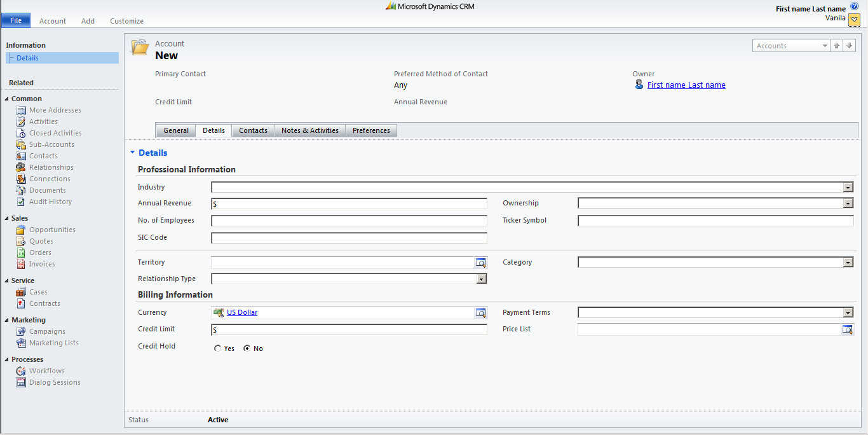Click the Cases icon under Service
The width and height of the screenshot is (868, 435).
[x=20, y=292]
